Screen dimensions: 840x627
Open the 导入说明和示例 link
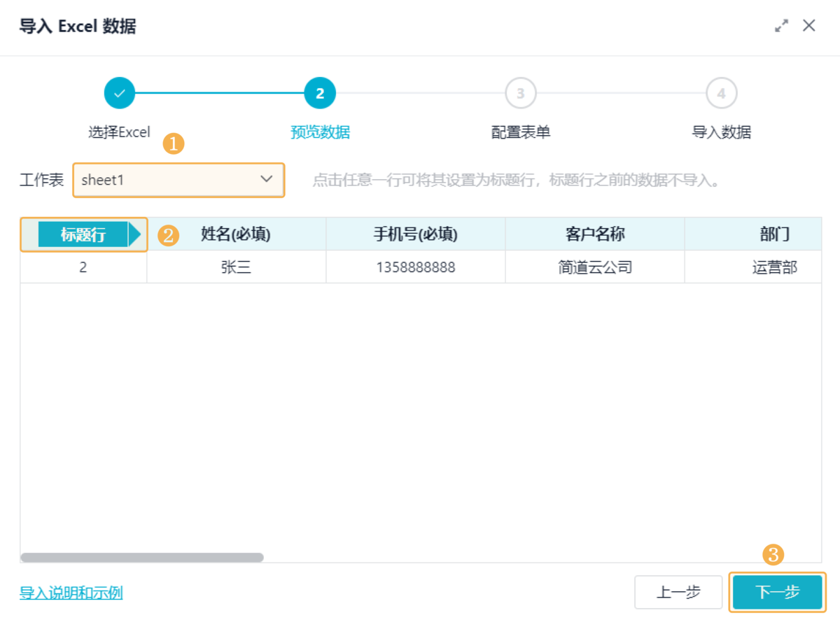71,593
